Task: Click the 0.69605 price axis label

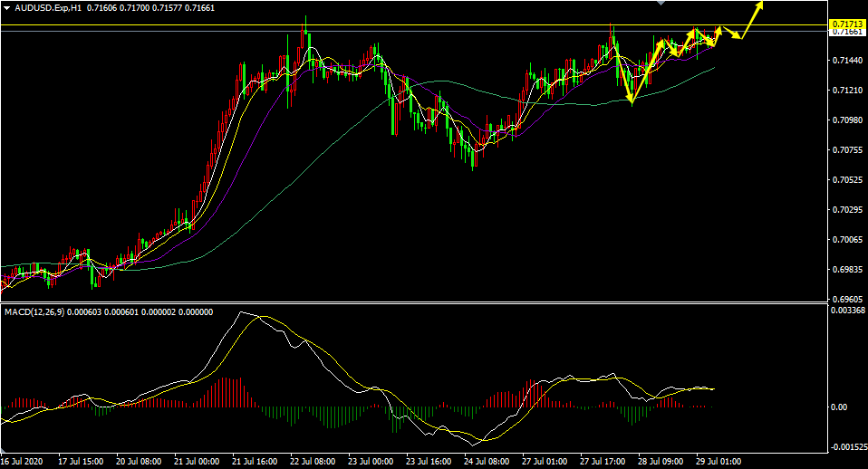Action: 847,299
